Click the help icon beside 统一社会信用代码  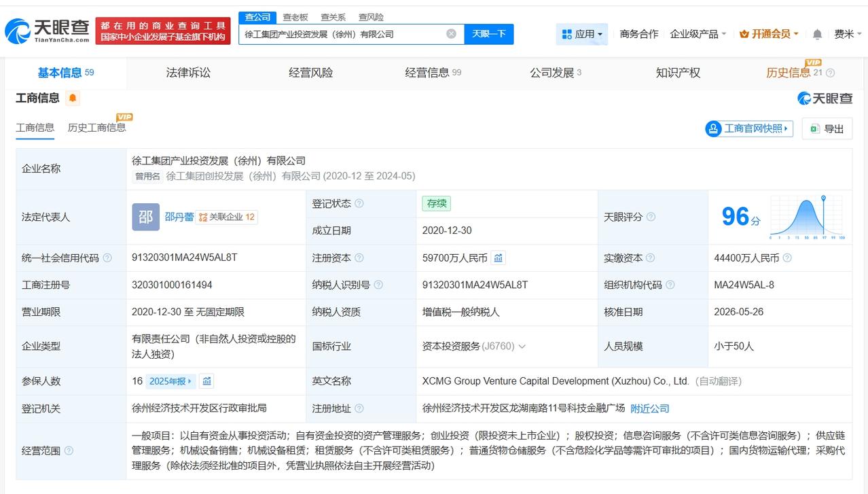coord(107,258)
